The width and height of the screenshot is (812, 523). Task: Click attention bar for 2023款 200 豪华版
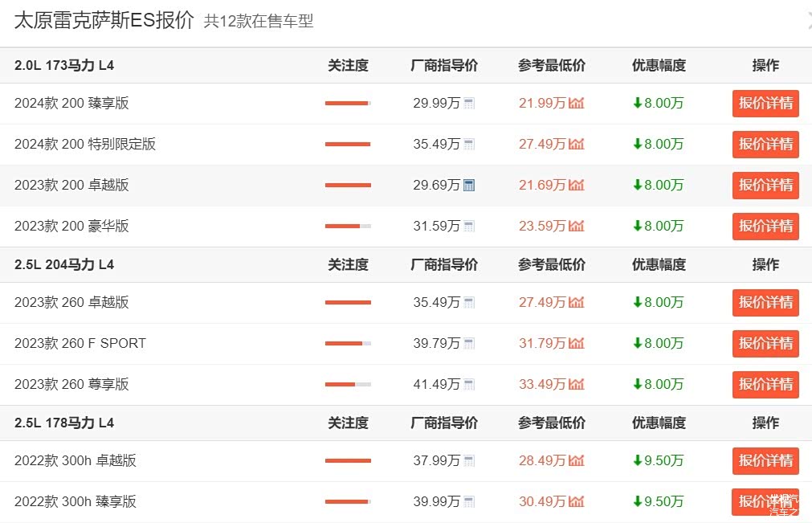(x=348, y=227)
